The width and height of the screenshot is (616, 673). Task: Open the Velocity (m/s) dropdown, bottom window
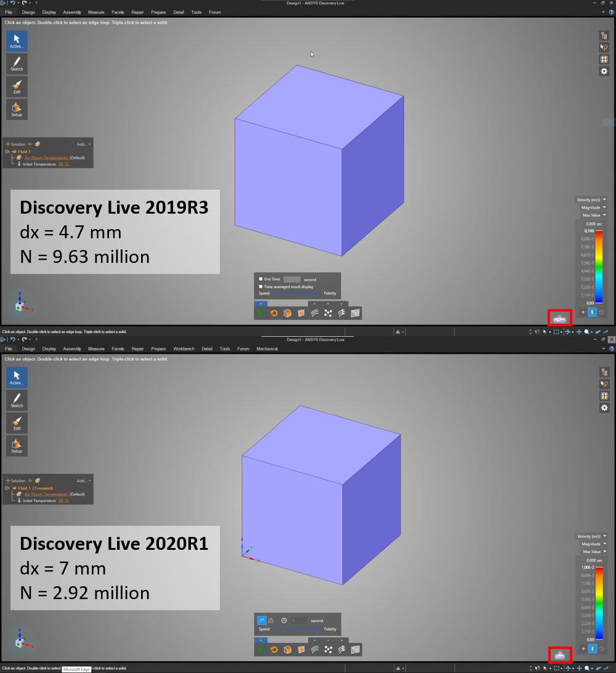pos(591,536)
